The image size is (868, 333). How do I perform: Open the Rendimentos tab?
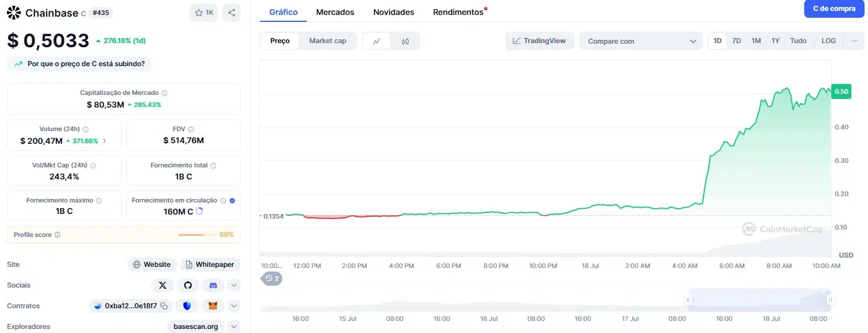[458, 12]
